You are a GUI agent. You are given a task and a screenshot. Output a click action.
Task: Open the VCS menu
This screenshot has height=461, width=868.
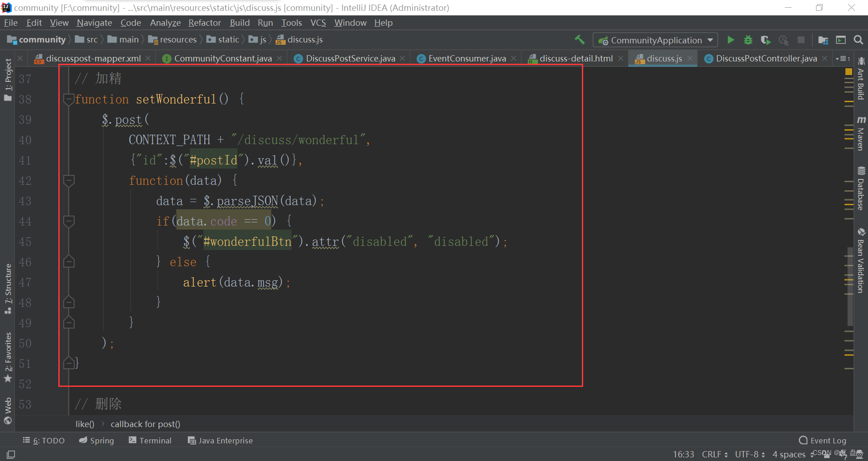pyautogui.click(x=318, y=23)
